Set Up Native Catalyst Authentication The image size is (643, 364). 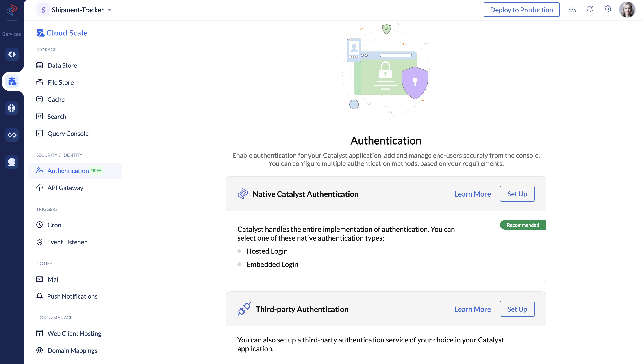[x=517, y=193]
